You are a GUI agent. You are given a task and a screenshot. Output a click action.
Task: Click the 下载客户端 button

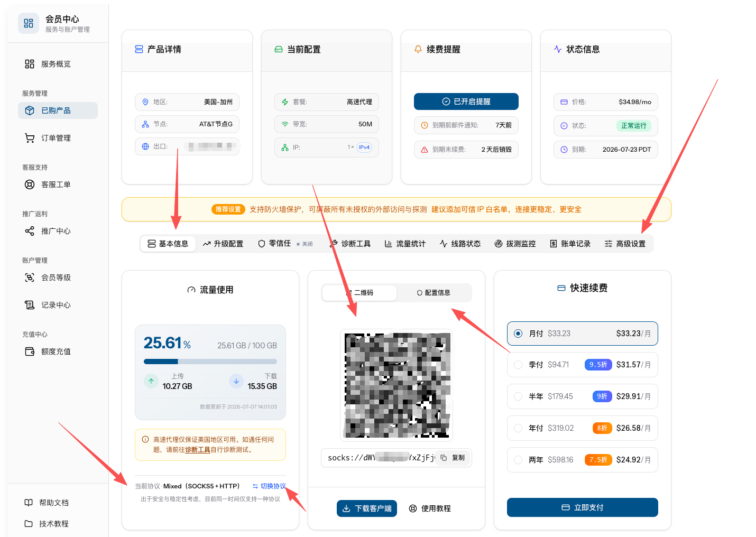point(367,508)
